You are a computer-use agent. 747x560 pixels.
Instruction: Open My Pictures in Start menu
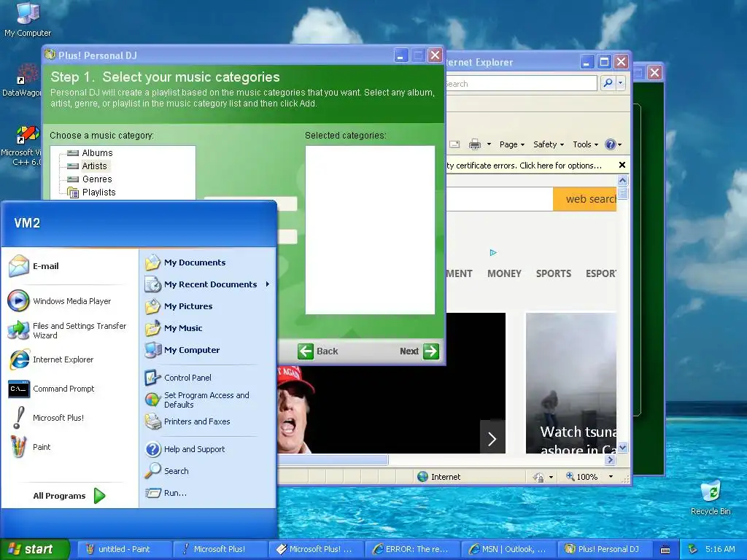pyautogui.click(x=179, y=306)
